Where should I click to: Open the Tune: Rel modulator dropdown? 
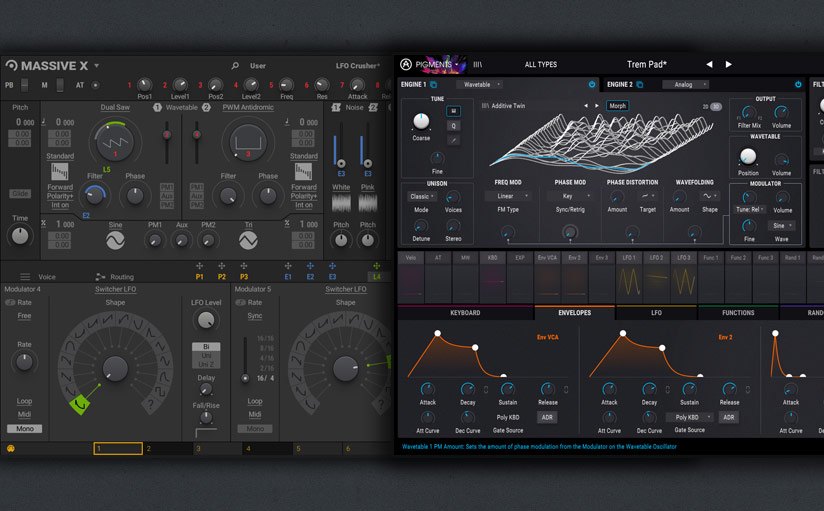(749, 209)
